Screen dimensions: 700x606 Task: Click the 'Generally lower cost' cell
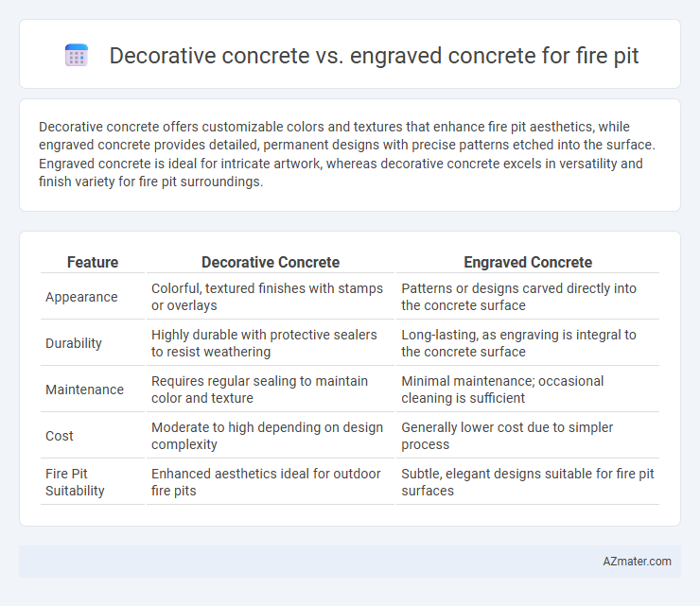pyautogui.click(x=507, y=436)
